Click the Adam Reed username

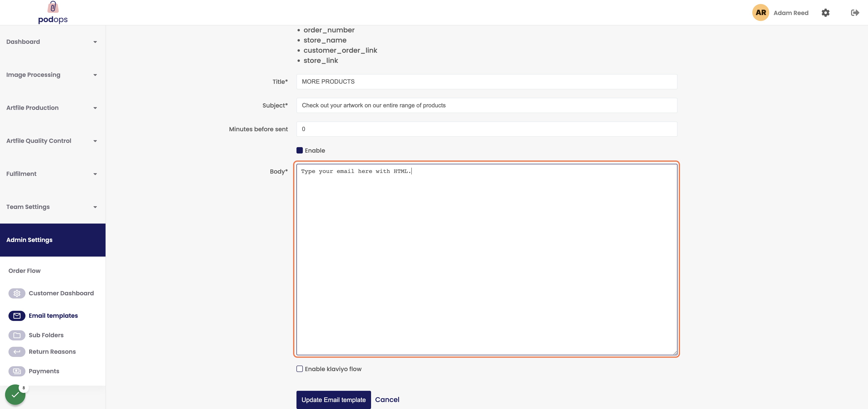click(791, 13)
